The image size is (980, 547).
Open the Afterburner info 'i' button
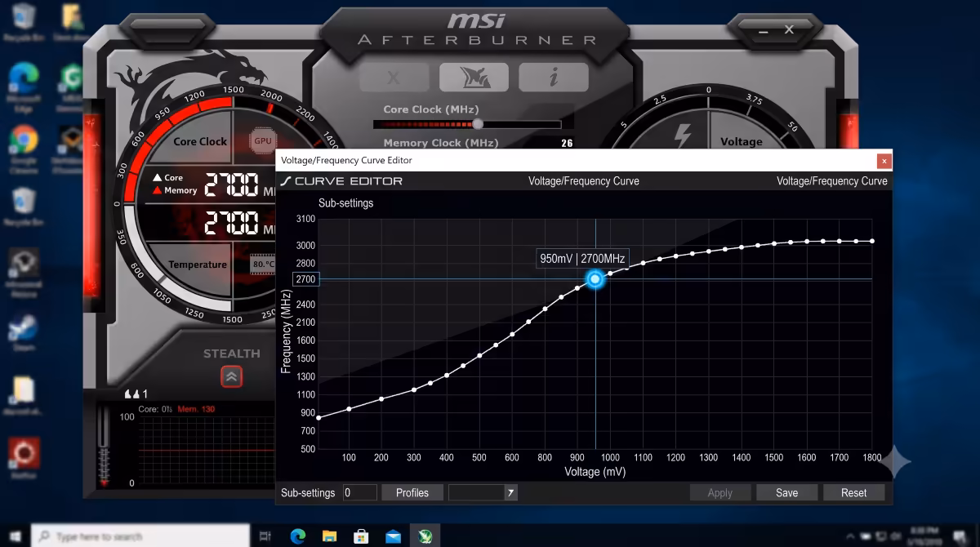(x=554, y=78)
